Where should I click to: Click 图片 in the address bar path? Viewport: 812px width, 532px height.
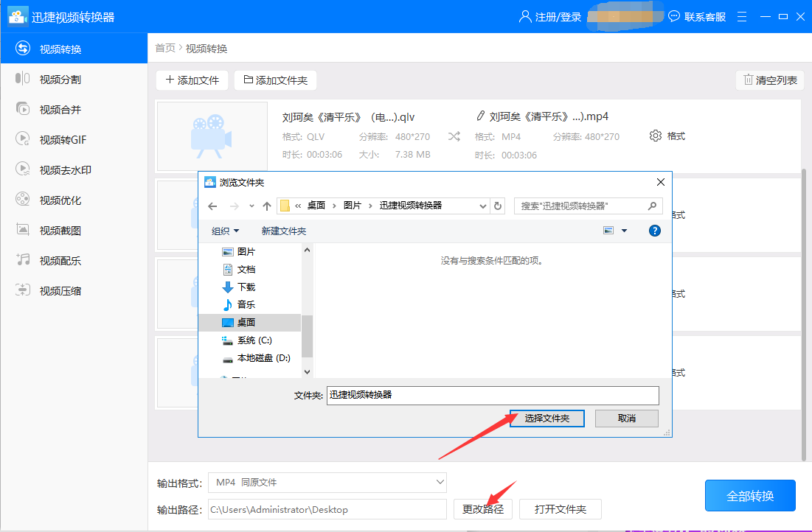pyautogui.click(x=353, y=206)
